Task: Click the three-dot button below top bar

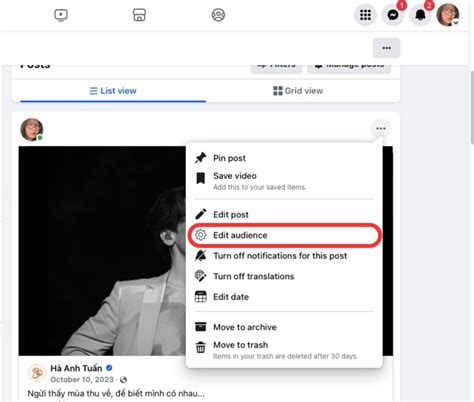Action: point(386,48)
